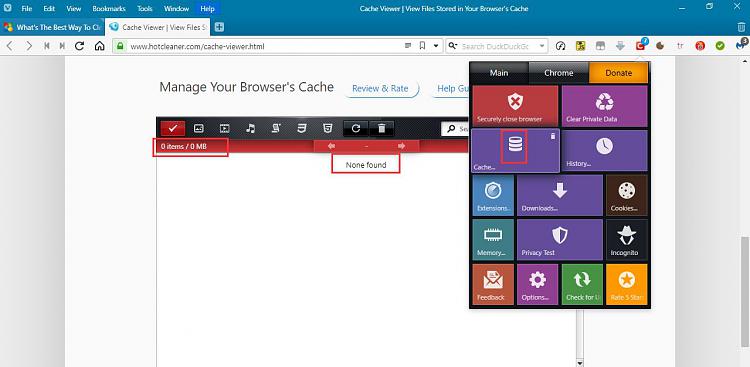Click Clear Private Data tile

(604, 106)
